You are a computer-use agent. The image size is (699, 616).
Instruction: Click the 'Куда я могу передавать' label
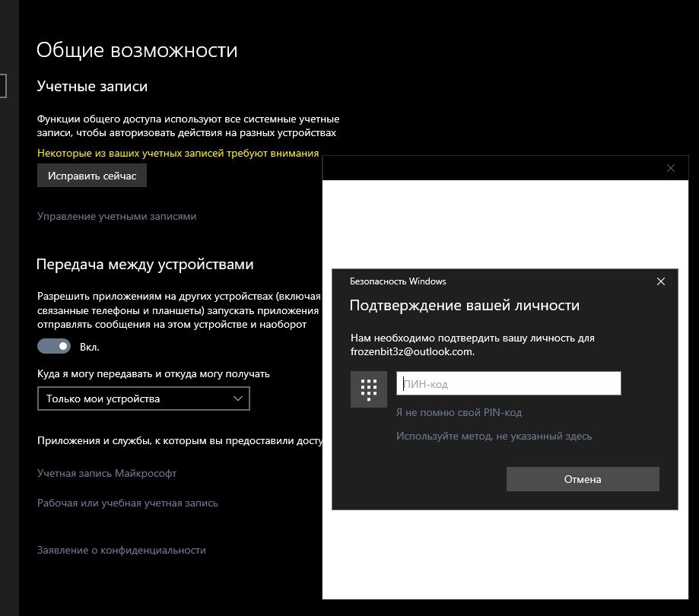pyautogui.click(x=154, y=373)
